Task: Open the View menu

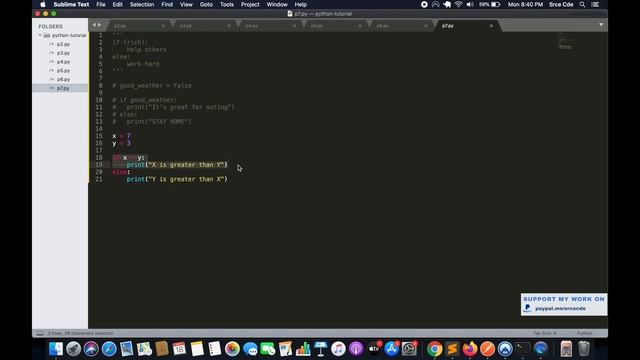Action: point(186,4)
